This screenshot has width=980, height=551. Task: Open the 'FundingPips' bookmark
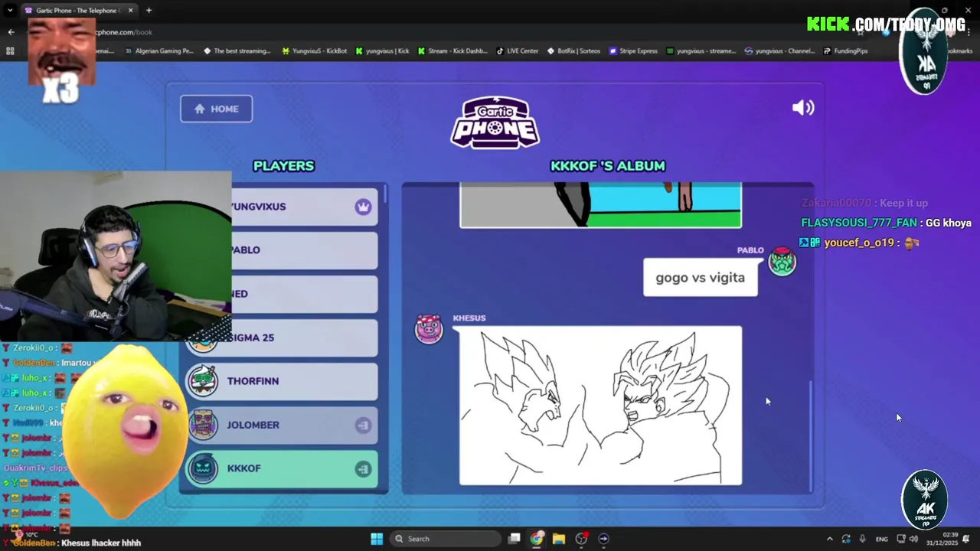(845, 51)
